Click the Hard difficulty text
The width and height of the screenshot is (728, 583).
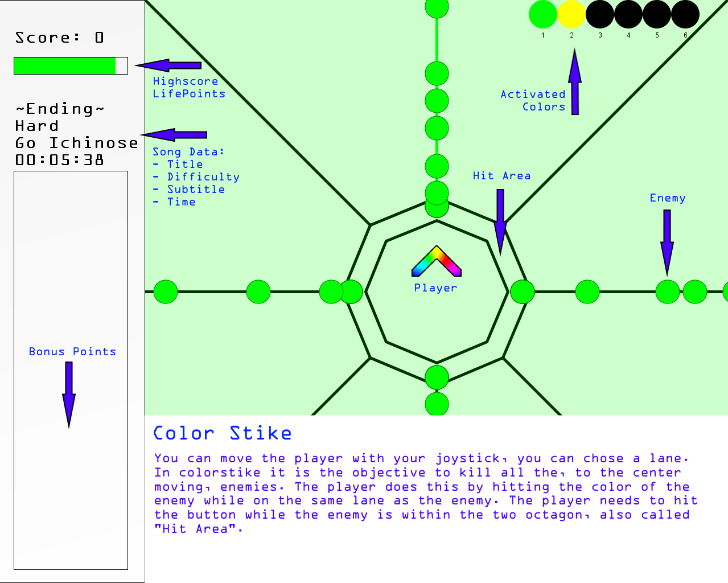pos(37,126)
